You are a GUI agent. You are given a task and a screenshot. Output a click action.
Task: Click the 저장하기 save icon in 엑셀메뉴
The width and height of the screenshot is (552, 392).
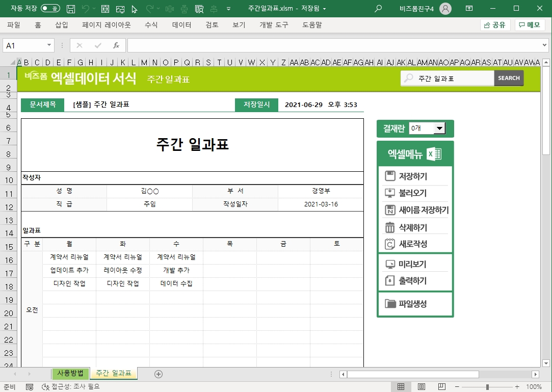click(x=390, y=176)
